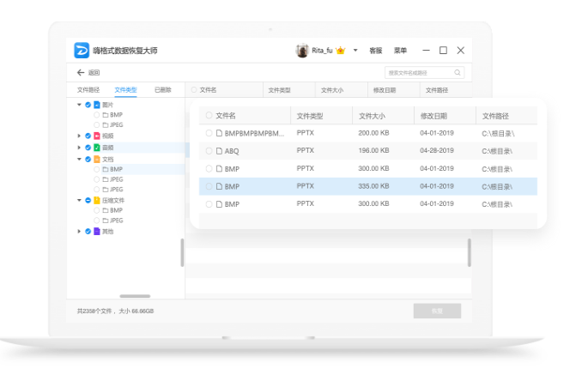Expand the 视频 tree node
Image resolution: width=588 pixels, height=369 pixels.
click(79, 136)
